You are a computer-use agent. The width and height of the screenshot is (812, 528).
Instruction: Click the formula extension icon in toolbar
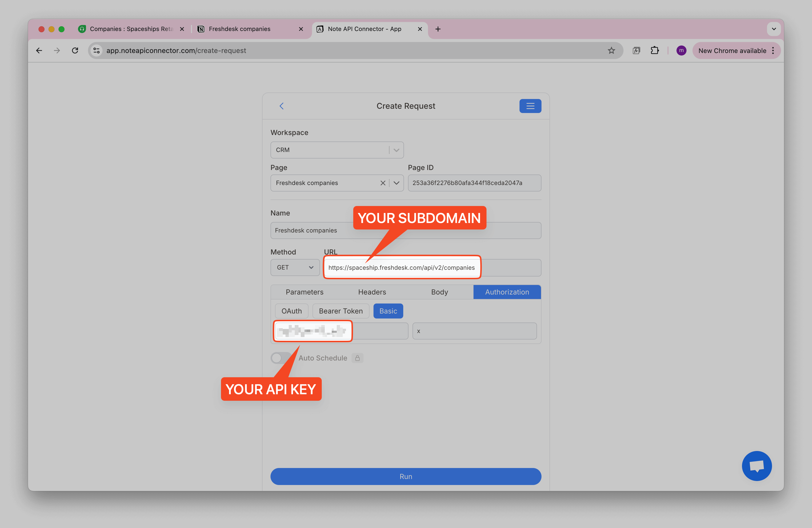pos(636,50)
